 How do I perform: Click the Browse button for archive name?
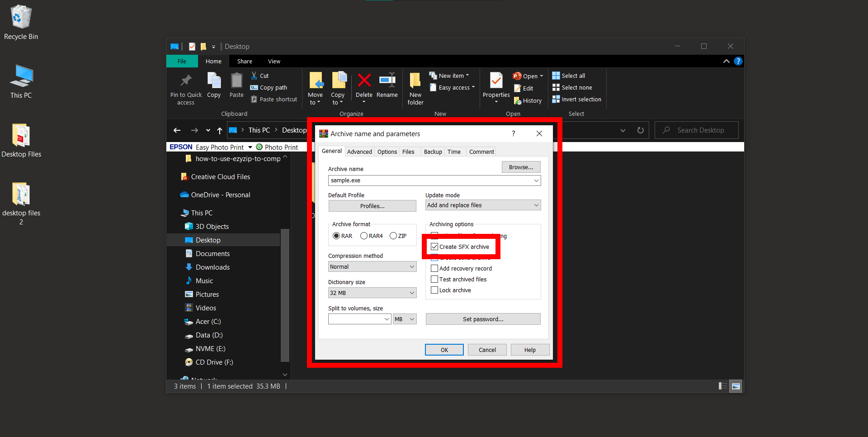[520, 167]
